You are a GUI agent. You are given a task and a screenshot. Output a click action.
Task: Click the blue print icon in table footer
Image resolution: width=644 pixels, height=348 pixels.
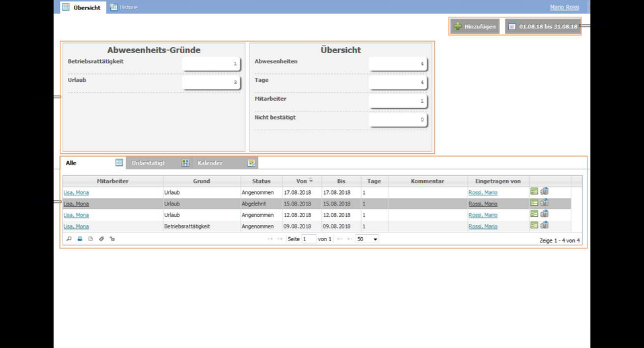click(x=80, y=239)
